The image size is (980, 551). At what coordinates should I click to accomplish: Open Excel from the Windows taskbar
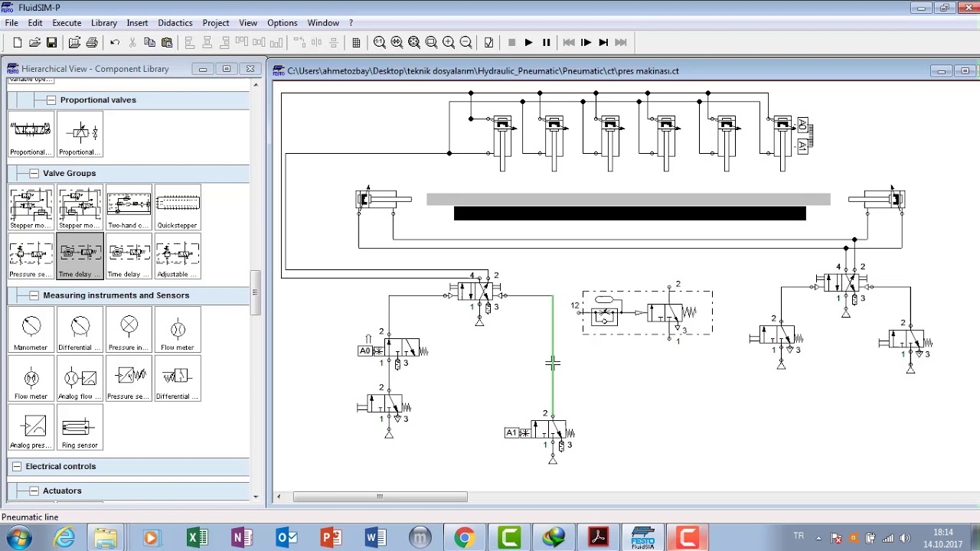[197, 538]
